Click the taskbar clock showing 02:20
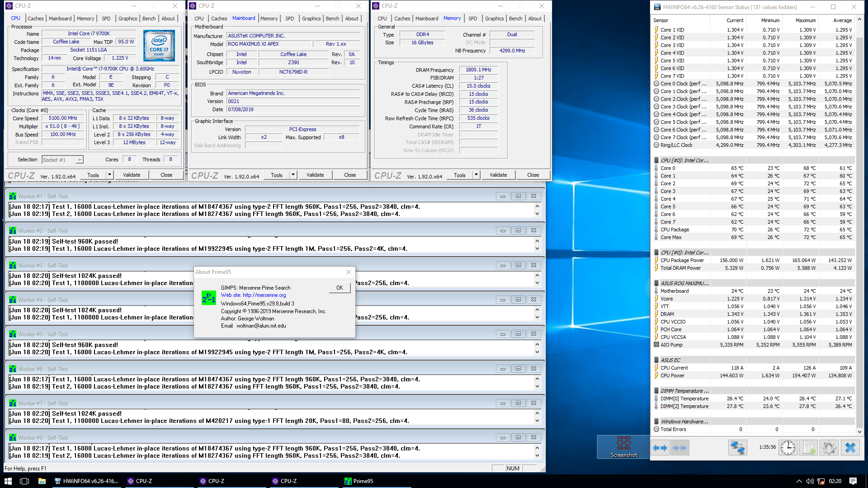This screenshot has width=868, height=488. (835, 481)
